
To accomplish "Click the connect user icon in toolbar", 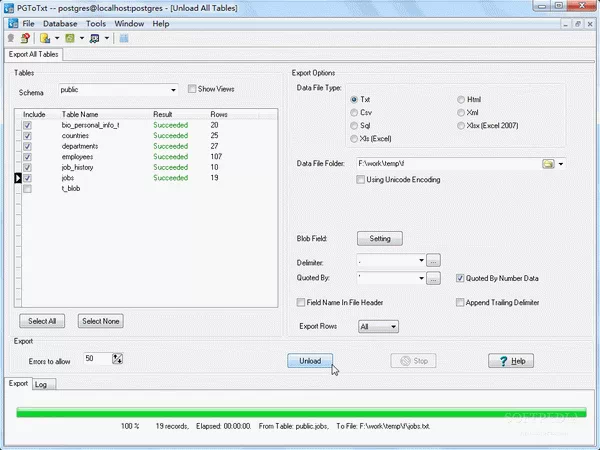I will coord(12,39).
